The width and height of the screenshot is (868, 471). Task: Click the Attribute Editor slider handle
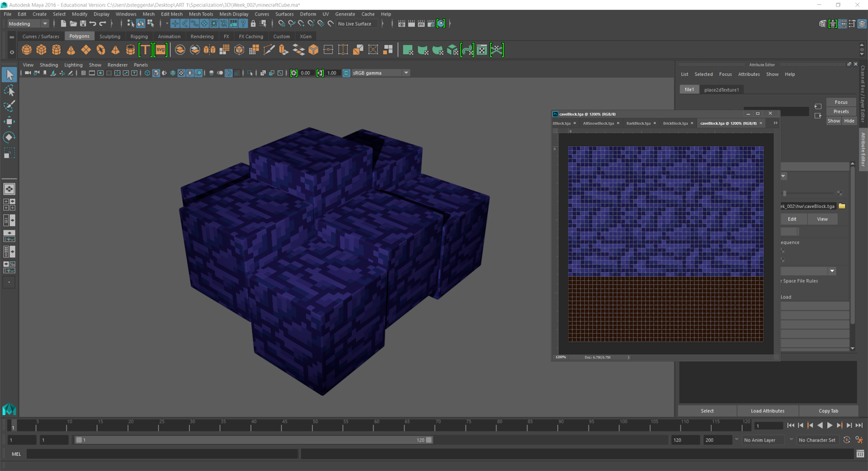tap(784, 193)
